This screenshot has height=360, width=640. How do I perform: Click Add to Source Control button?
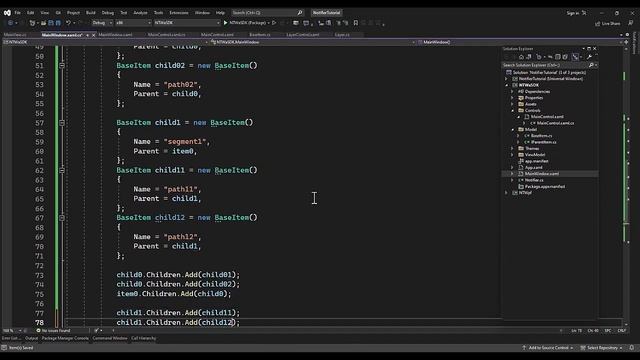pos(547,348)
